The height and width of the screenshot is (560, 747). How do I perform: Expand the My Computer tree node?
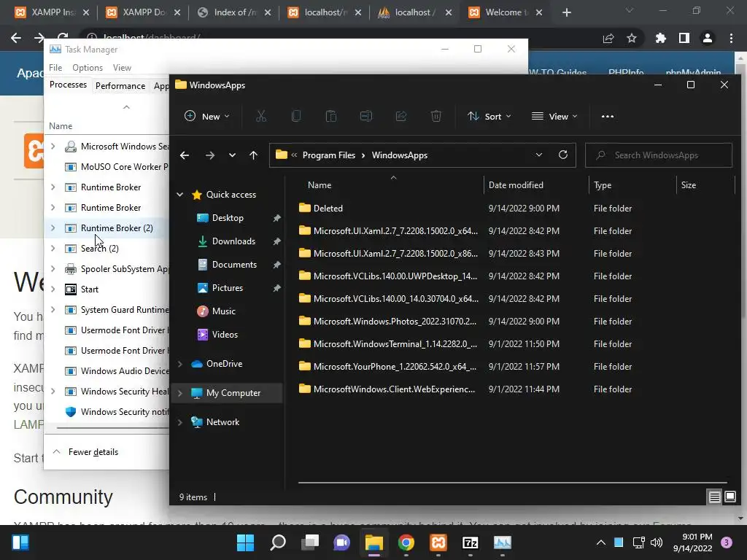[180, 393]
